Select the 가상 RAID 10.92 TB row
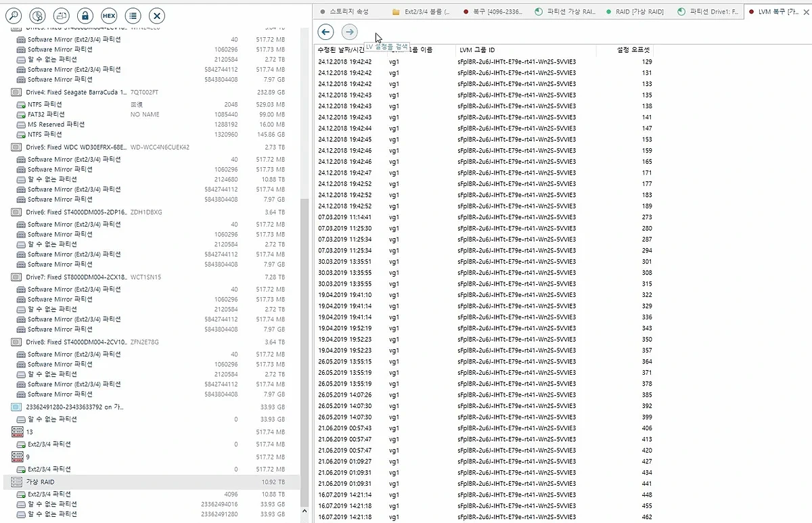 (x=153, y=482)
